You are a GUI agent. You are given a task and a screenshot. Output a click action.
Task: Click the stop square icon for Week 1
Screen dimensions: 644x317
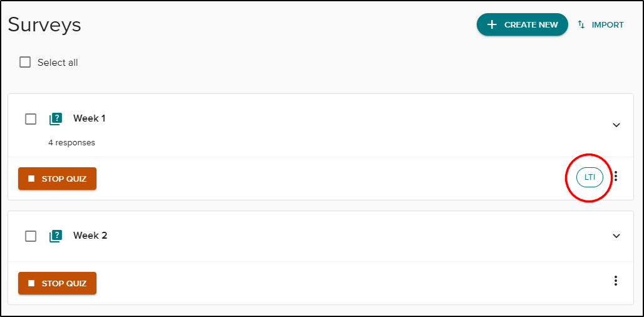[x=31, y=179]
